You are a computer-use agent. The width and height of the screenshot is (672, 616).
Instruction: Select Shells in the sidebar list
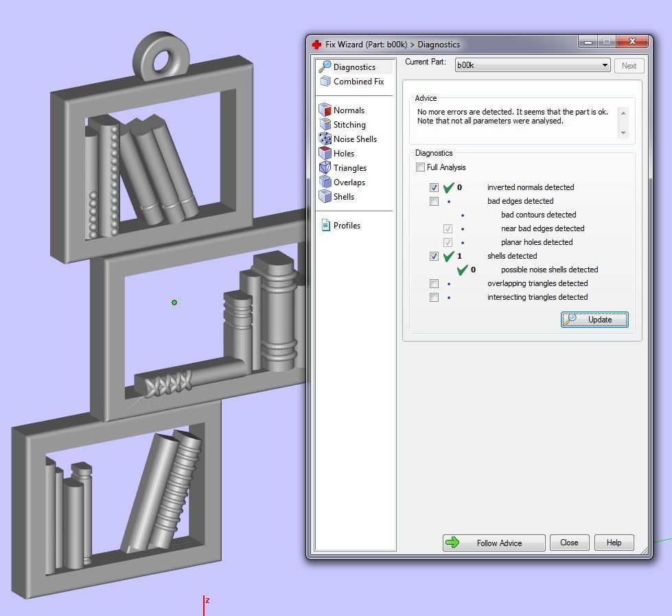point(344,197)
